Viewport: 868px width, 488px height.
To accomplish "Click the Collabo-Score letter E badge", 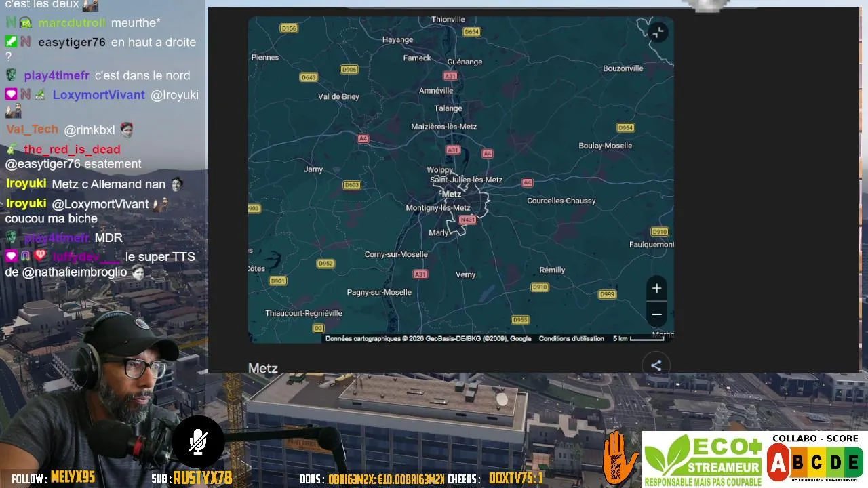I will pyautogui.click(x=854, y=464).
